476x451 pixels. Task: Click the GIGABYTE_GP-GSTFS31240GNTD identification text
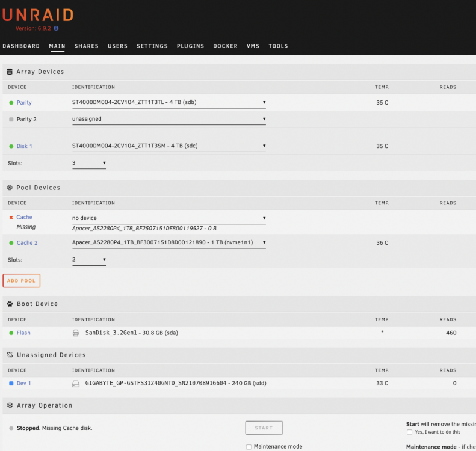176,384
